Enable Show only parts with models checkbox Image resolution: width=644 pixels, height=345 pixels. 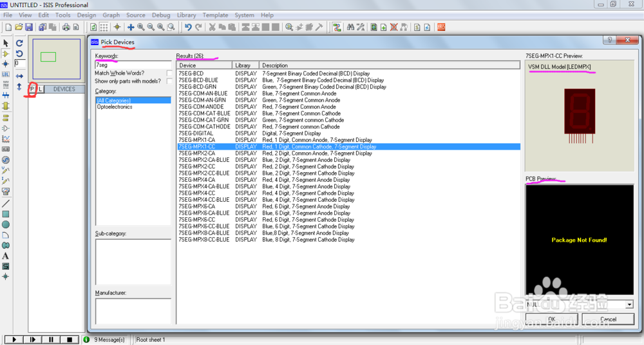(x=169, y=81)
